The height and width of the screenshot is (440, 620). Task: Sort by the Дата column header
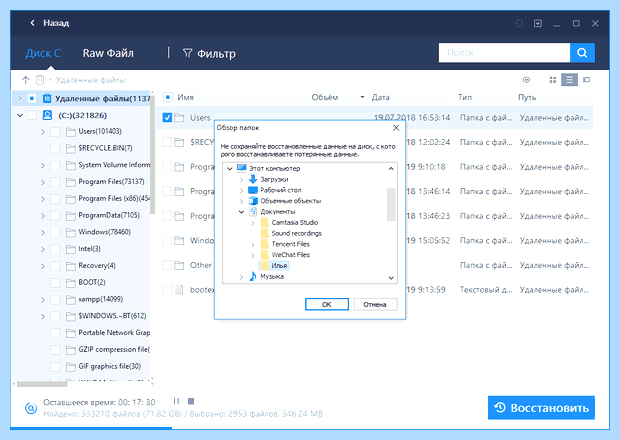click(380, 97)
